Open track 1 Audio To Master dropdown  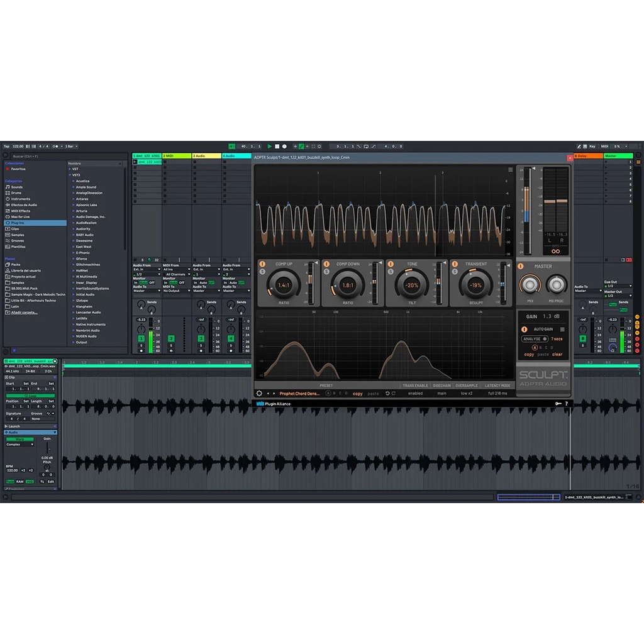tap(147, 291)
